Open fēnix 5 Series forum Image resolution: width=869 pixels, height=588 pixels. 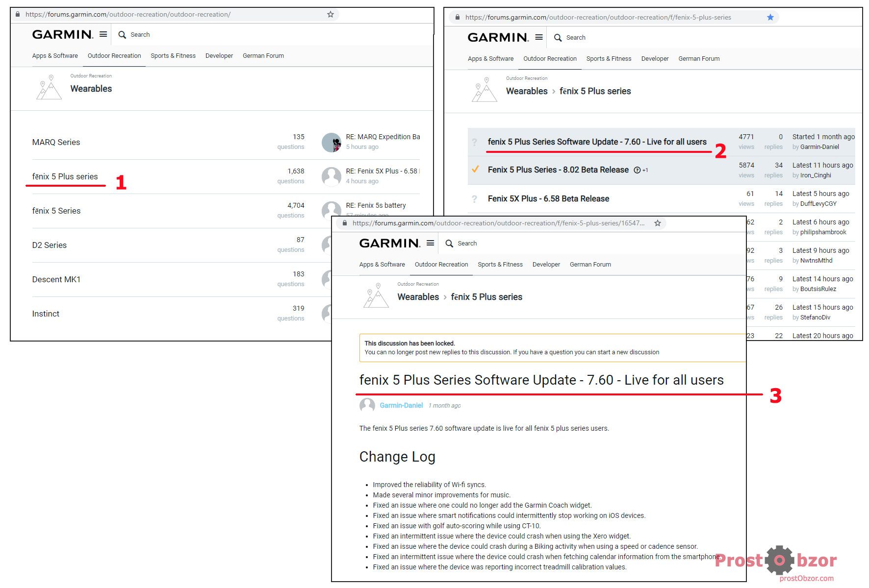[56, 211]
